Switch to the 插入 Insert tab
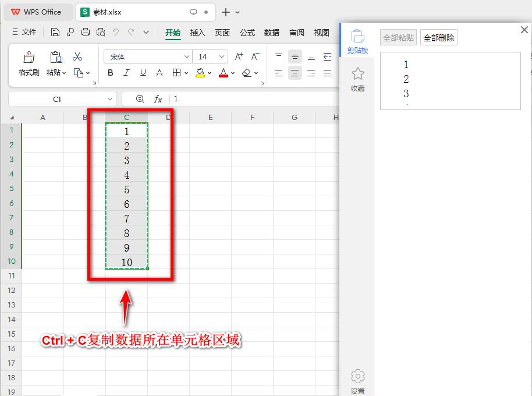This screenshot has height=396, width=532. [x=197, y=33]
